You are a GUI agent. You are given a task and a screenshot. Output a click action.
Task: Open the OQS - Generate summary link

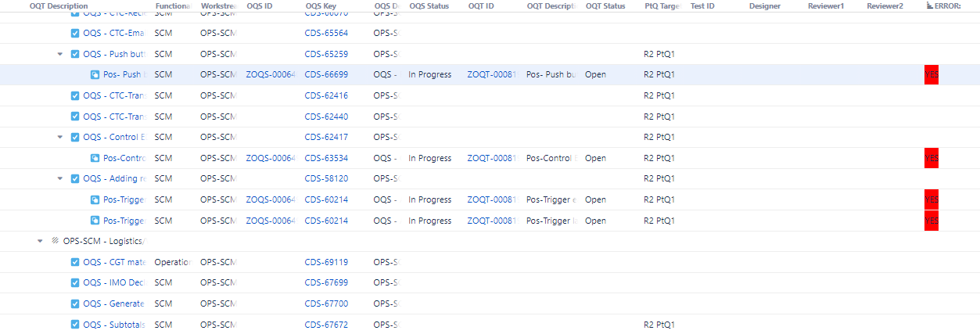click(116, 303)
